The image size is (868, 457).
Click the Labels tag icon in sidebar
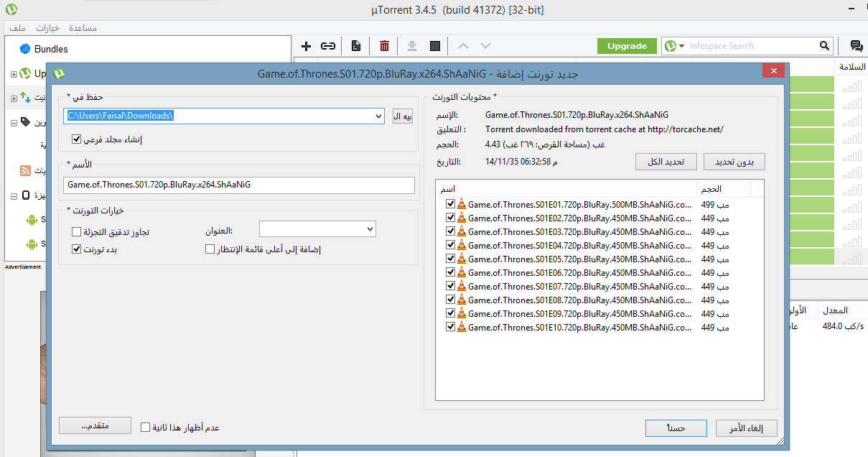coord(26,122)
